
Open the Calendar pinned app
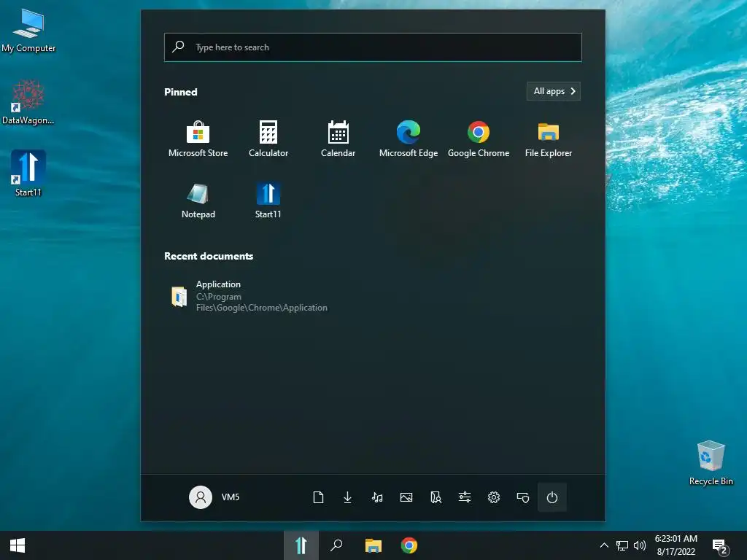point(338,139)
